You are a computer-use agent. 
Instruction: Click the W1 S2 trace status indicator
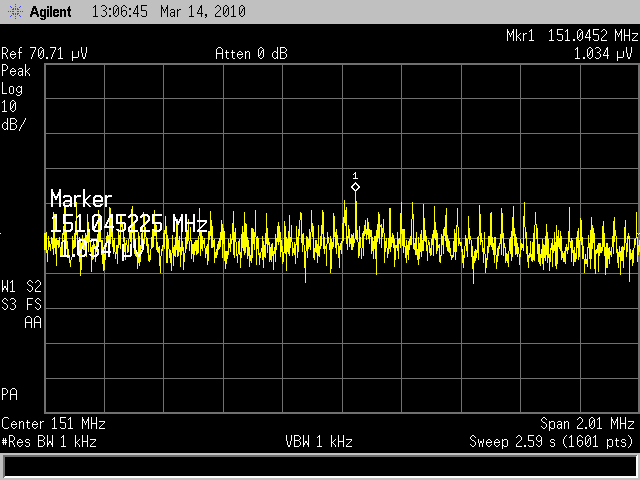pyautogui.click(x=22, y=285)
